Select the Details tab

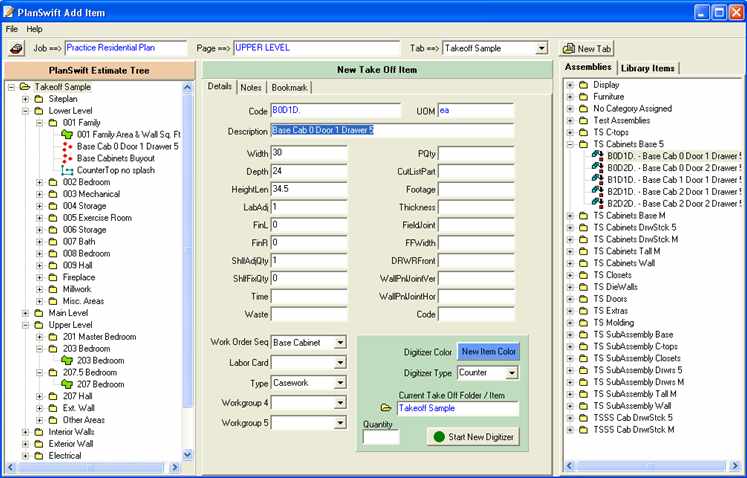point(220,87)
